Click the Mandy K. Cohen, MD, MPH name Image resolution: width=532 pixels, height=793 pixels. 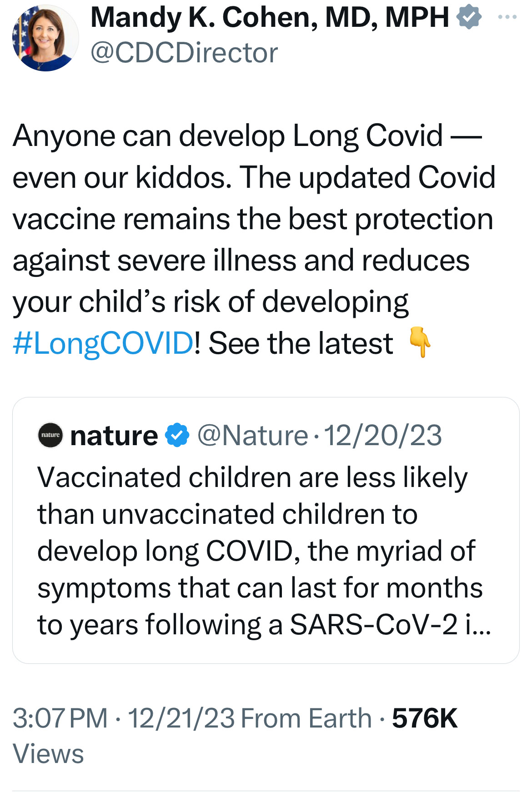click(x=270, y=18)
